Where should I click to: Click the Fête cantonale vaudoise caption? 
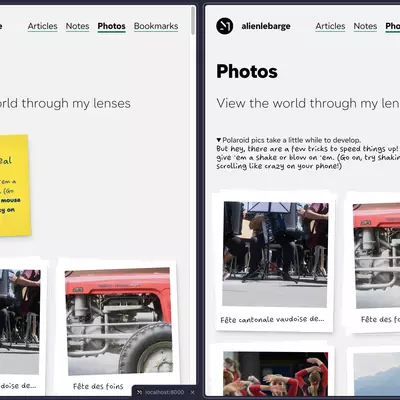pos(272,319)
